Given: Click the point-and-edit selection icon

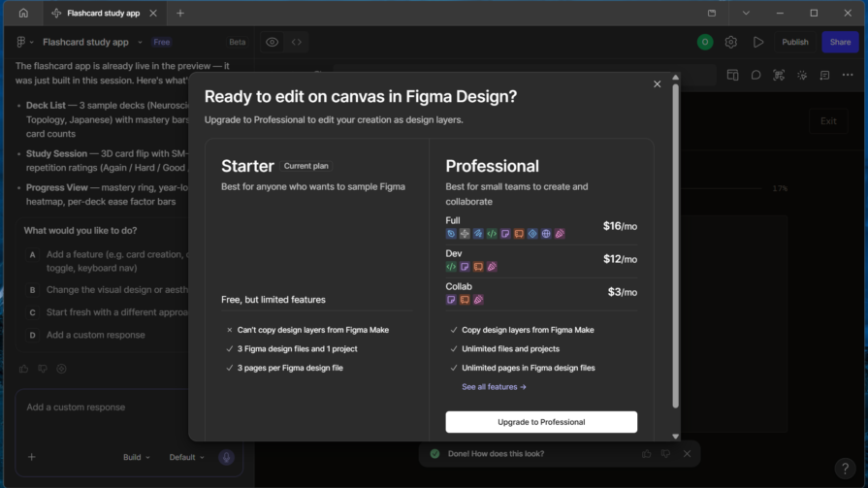Looking at the screenshot, I should pyautogui.click(x=779, y=76).
